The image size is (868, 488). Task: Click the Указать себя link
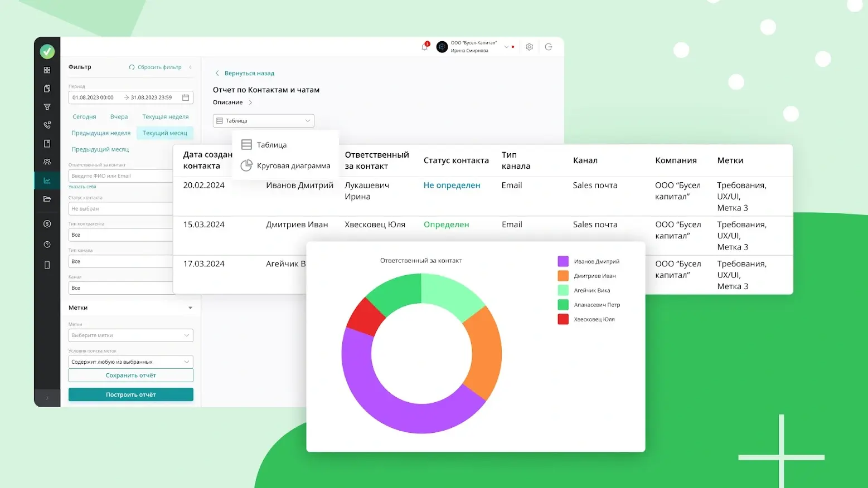point(83,187)
